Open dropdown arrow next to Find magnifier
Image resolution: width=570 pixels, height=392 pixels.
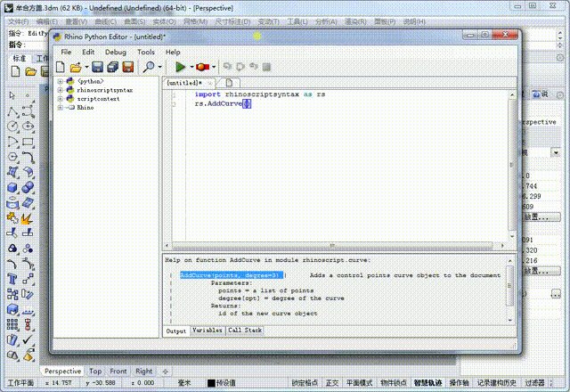[160, 68]
